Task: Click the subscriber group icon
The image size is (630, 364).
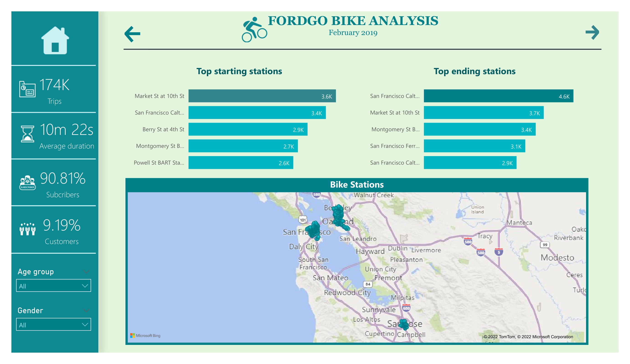Action: [28, 182]
